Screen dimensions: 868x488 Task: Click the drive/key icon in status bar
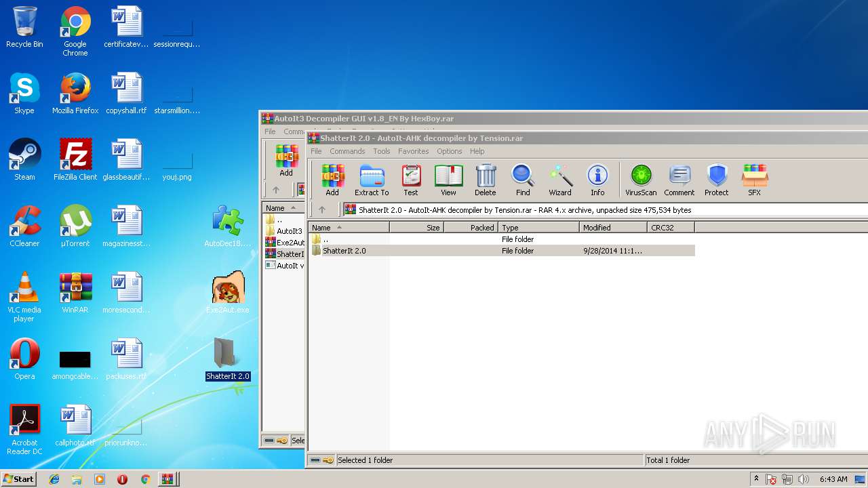click(x=321, y=460)
